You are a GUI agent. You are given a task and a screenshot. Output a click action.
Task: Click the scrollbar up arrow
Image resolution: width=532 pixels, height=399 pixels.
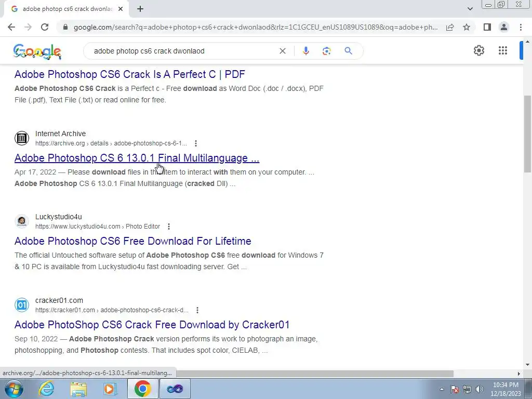click(x=527, y=42)
